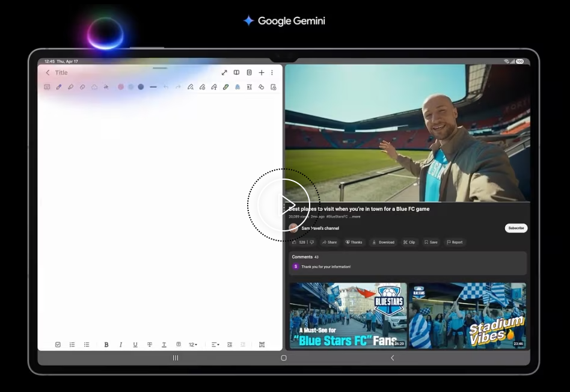Pick the light blue pen color swatch

(131, 87)
